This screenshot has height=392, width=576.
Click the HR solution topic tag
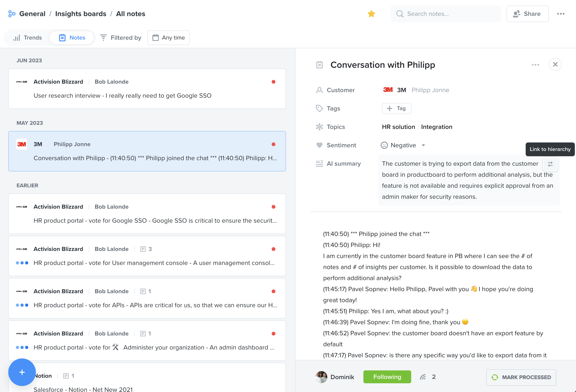coord(398,126)
